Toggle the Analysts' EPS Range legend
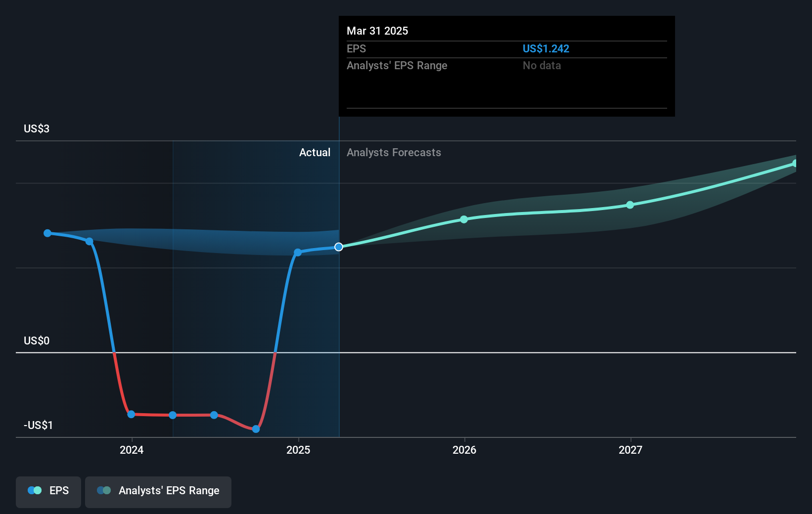Image resolution: width=812 pixels, height=514 pixels. pyautogui.click(x=158, y=492)
